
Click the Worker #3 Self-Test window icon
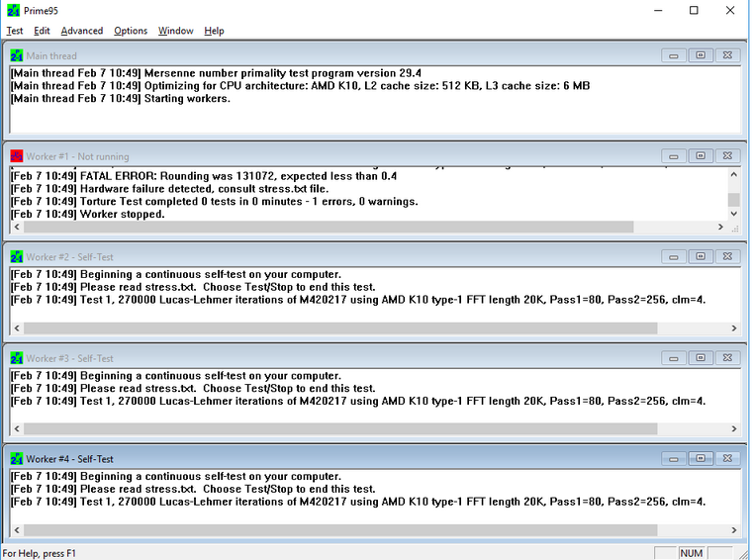17,358
